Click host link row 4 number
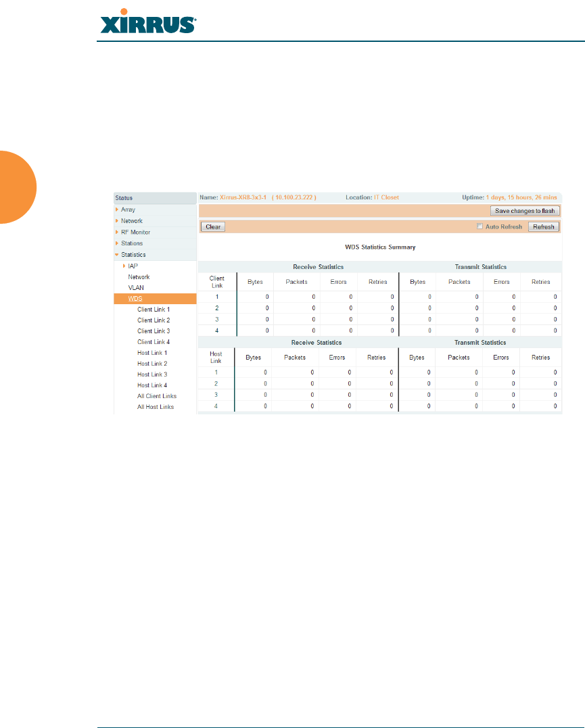The height and width of the screenshot is (728, 585). [216, 406]
